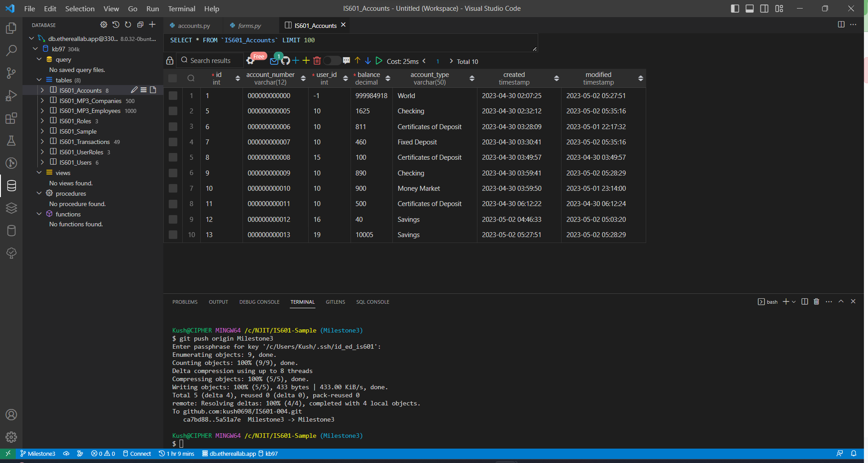Expand the IS601_Transactions table
This screenshot has width=868, height=463.
pyautogui.click(x=42, y=141)
